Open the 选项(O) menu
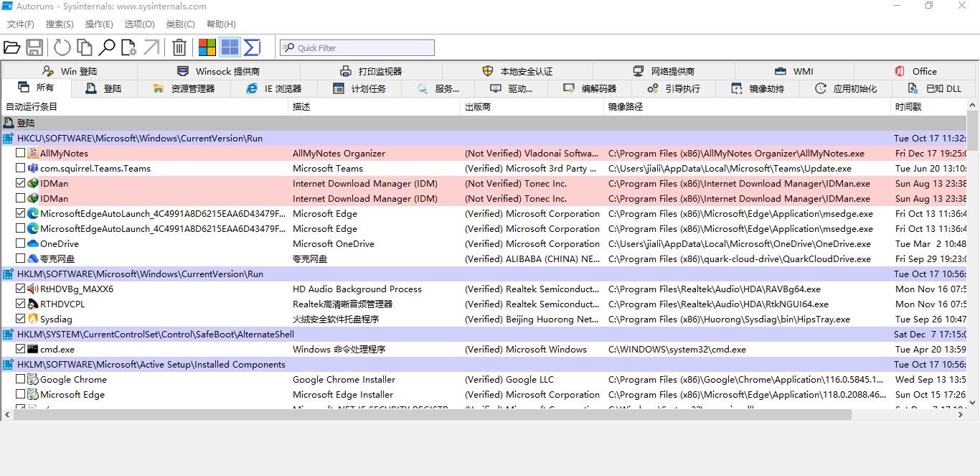Image resolution: width=980 pixels, height=476 pixels. pyautogui.click(x=139, y=24)
